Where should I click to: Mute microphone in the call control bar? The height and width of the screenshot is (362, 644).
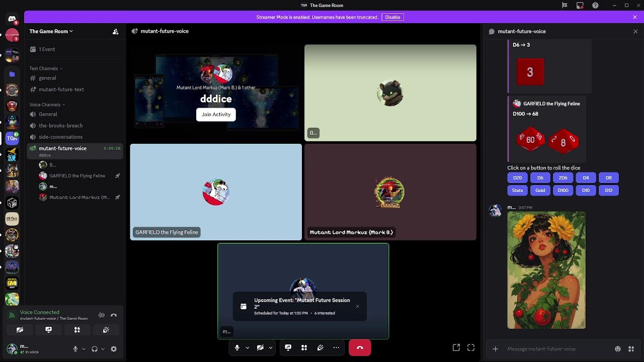pyautogui.click(x=237, y=347)
